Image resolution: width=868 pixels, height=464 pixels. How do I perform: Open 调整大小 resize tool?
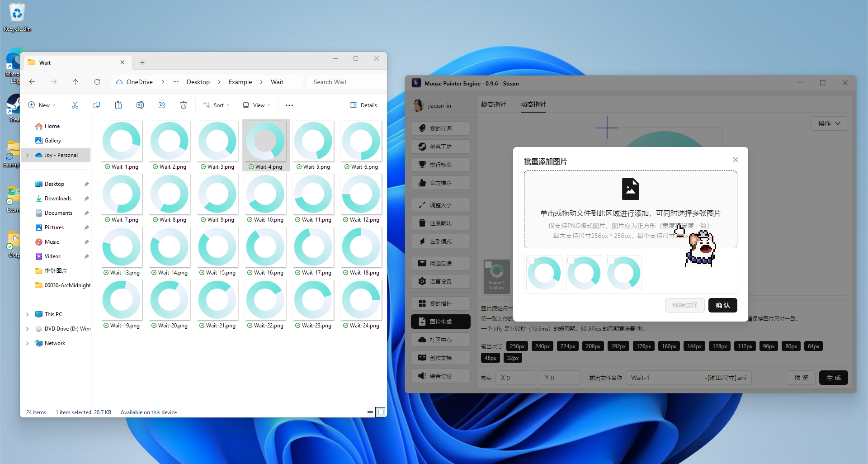click(441, 204)
